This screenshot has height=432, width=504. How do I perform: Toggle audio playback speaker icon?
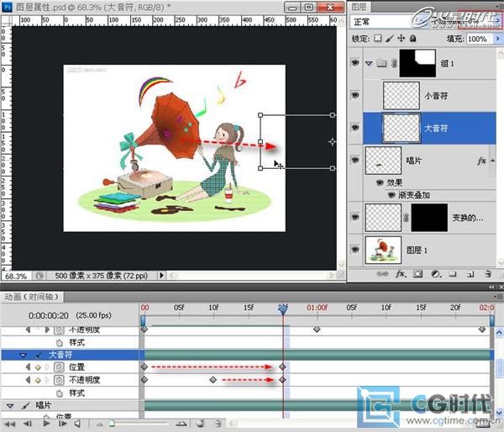pos(77,424)
